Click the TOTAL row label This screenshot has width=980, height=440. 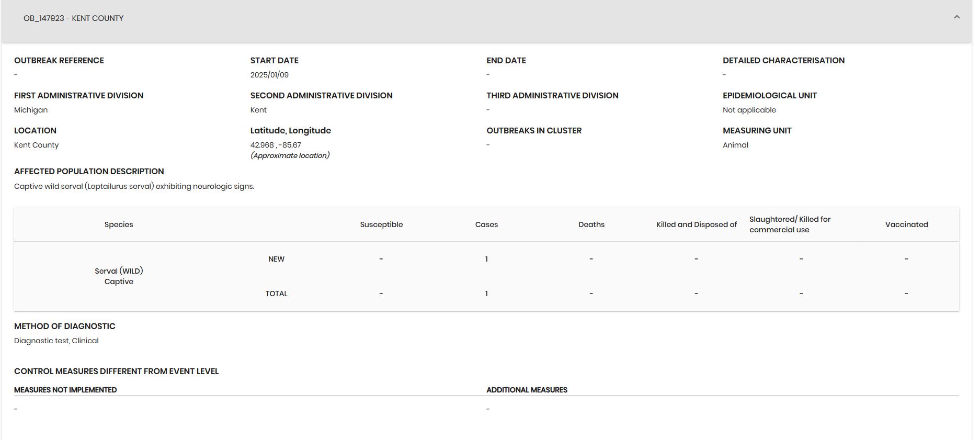pos(276,294)
